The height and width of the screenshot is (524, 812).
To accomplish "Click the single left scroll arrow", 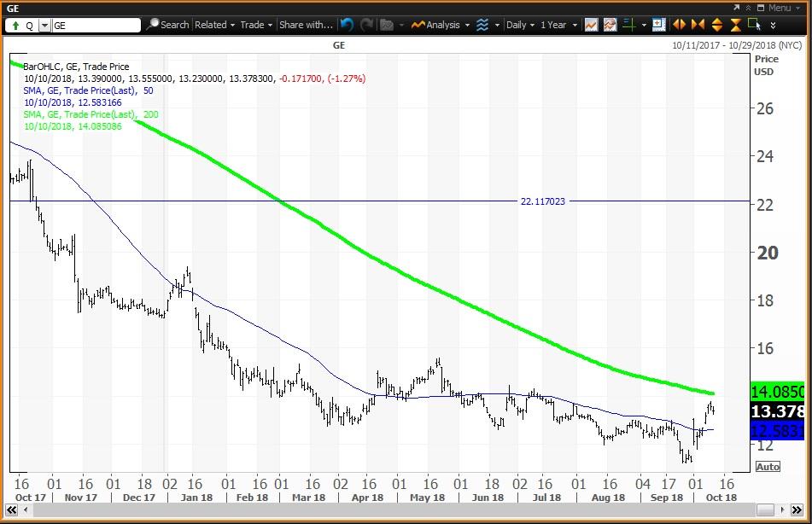I will pyautogui.click(x=26, y=510).
